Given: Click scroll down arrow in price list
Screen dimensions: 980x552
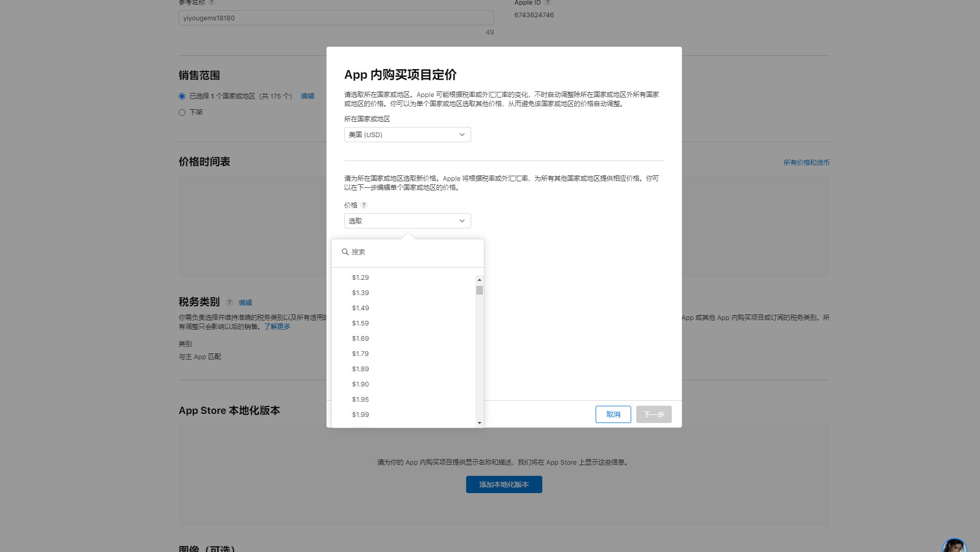Looking at the screenshot, I should (479, 423).
